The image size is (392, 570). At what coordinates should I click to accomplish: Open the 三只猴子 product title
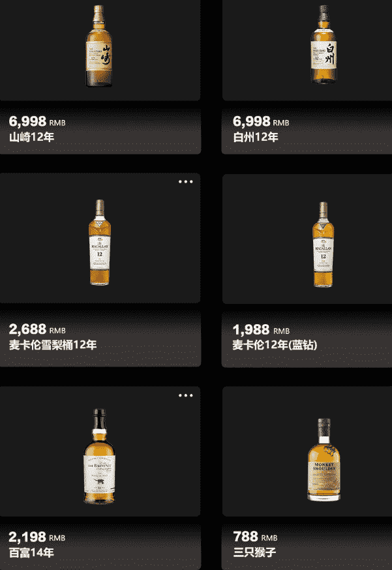coord(254,552)
